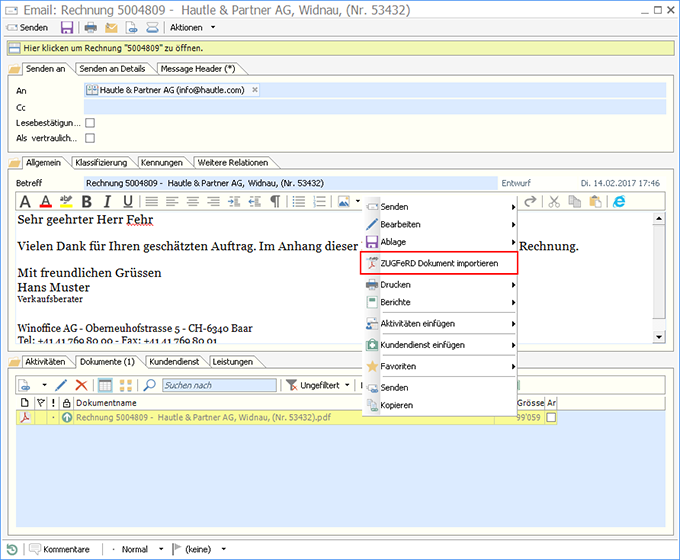Click the copy icon in editor toolbar
680x560 pixels.
click(575, 202)
